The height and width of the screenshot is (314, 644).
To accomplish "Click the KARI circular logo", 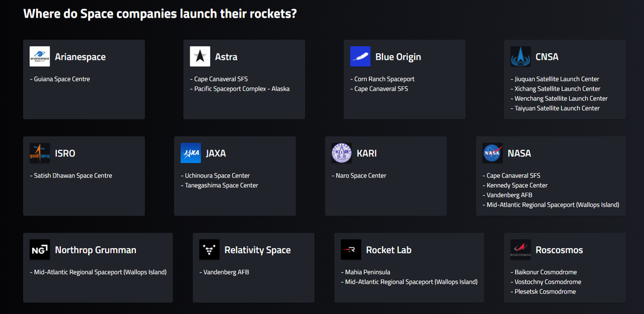I will pos(342,153).
